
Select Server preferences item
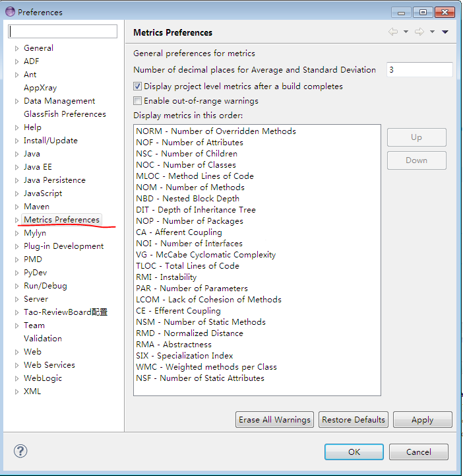(x=36, y=299)
